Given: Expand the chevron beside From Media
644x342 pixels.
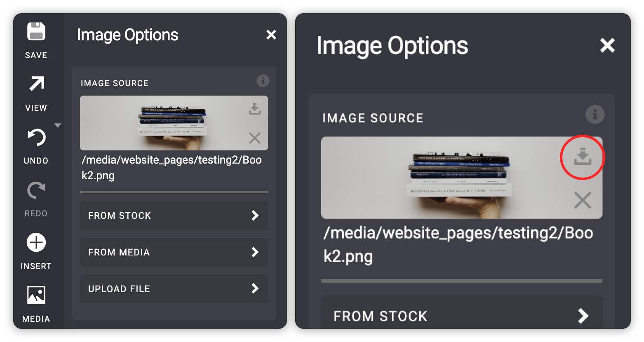Looking at the screenshot, I should [255, 252].
